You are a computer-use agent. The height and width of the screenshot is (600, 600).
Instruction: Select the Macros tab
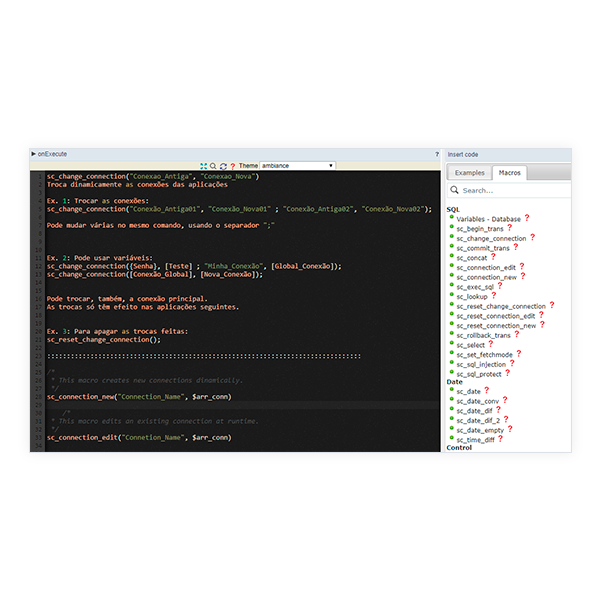coord(509,173)
